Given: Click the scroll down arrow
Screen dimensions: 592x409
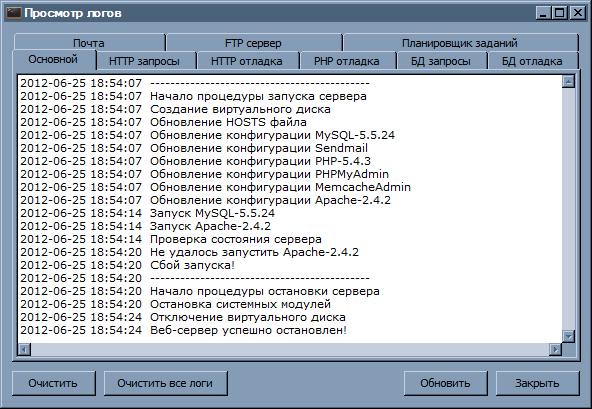Looking at the screenshot, I should pyautogui.click(x=568, y=336).
